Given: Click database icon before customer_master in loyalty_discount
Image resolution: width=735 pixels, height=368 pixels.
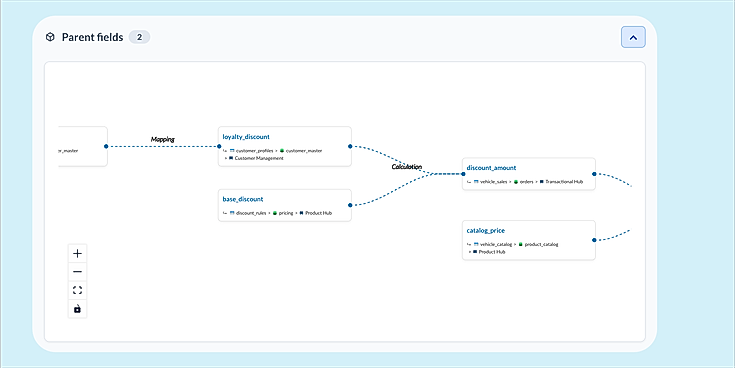Looking at the screenshot, I should 282,150.
